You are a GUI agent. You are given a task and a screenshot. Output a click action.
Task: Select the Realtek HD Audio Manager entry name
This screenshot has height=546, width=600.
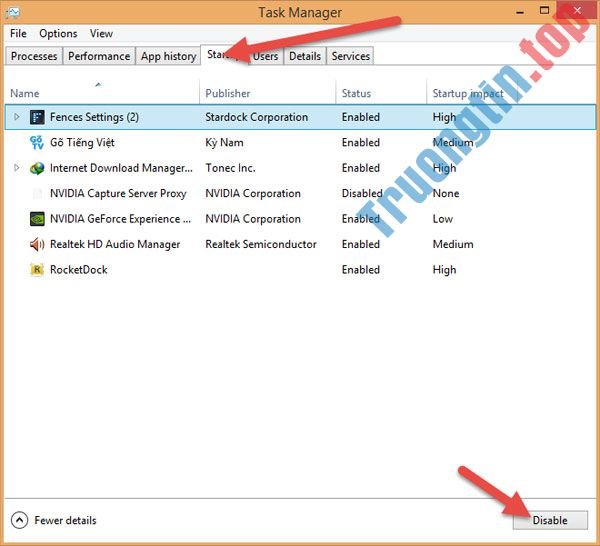[x=115, y=244]
